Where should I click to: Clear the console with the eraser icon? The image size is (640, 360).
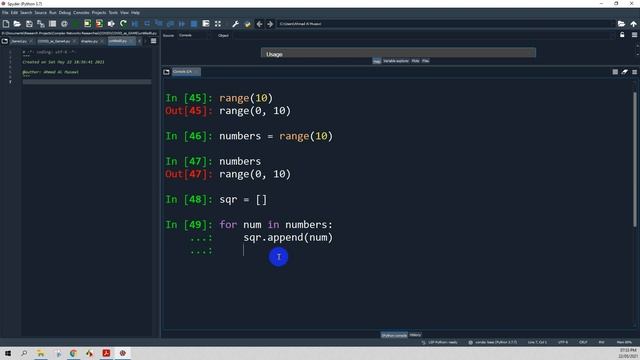(625, 72)
